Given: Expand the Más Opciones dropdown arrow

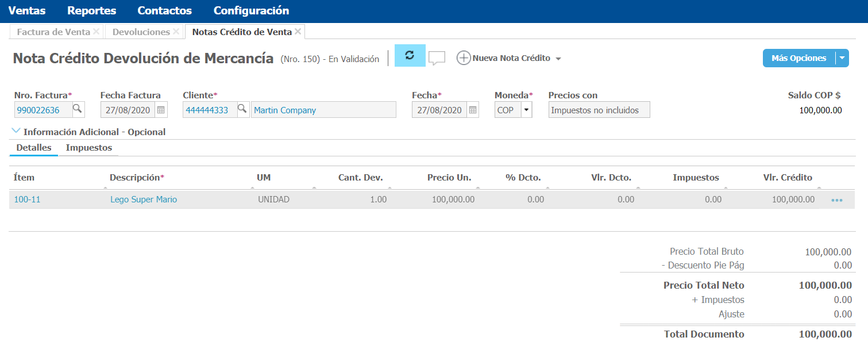Looking at the screenshot, I should click(x=842, y=58).
